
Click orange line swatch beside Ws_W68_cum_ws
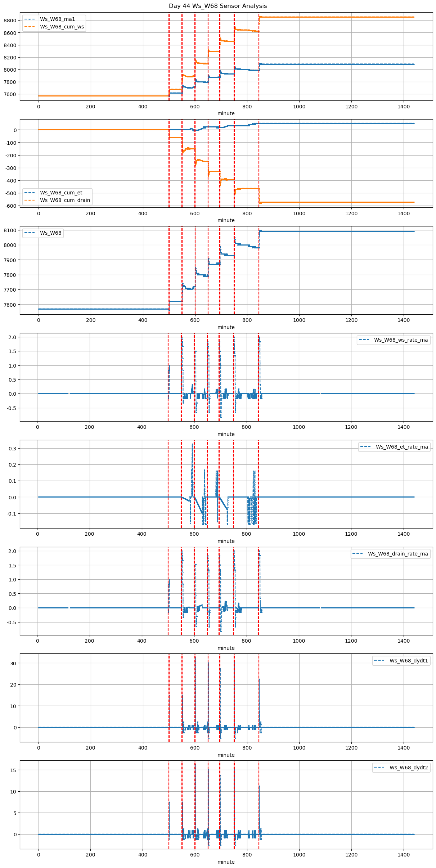pos(30,27)
